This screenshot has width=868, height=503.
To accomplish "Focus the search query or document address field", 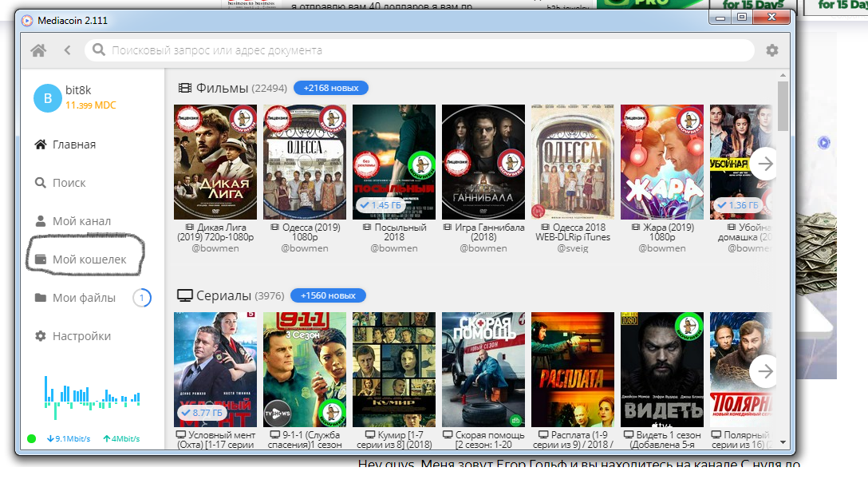I will point(419,50).
